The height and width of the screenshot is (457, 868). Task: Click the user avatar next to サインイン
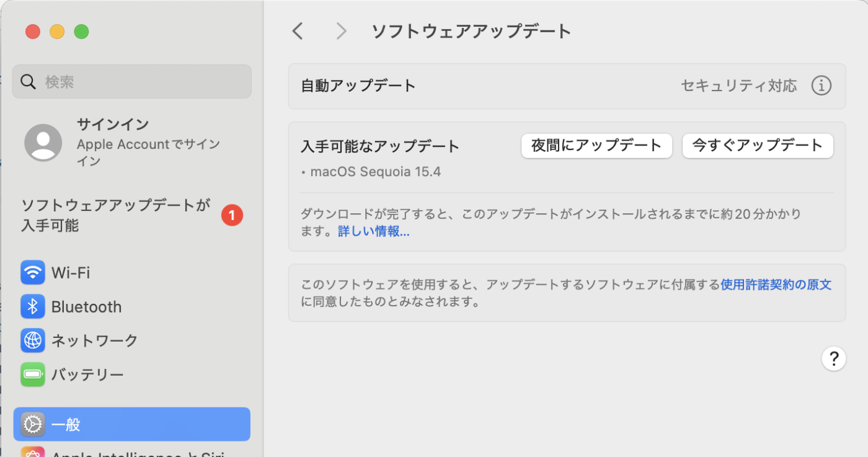click(43, 143)
